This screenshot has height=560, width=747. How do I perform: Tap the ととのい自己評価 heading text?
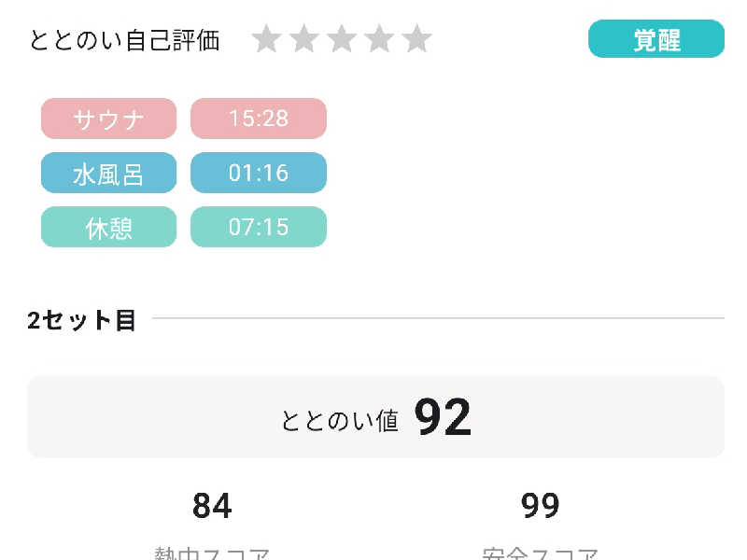(124, 40)
